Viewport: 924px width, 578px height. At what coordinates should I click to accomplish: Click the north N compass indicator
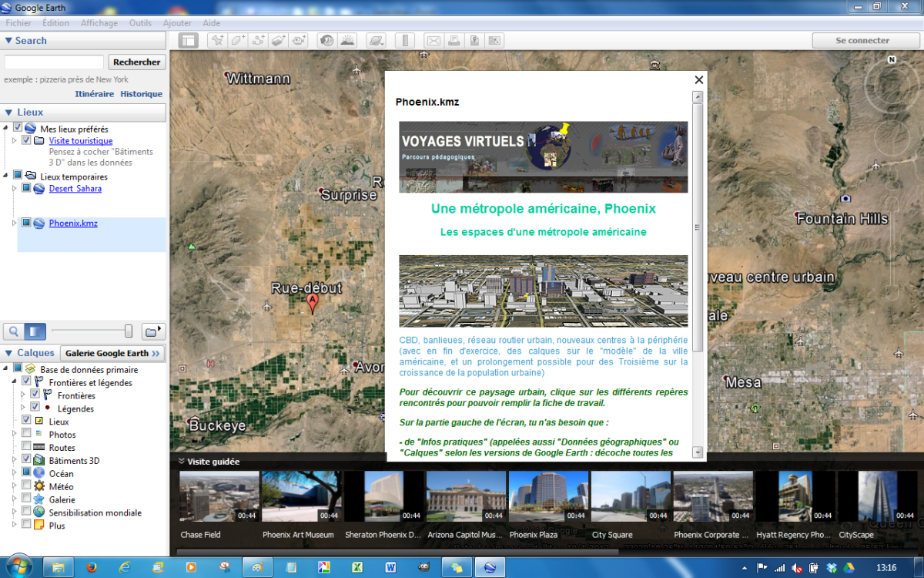892,59
